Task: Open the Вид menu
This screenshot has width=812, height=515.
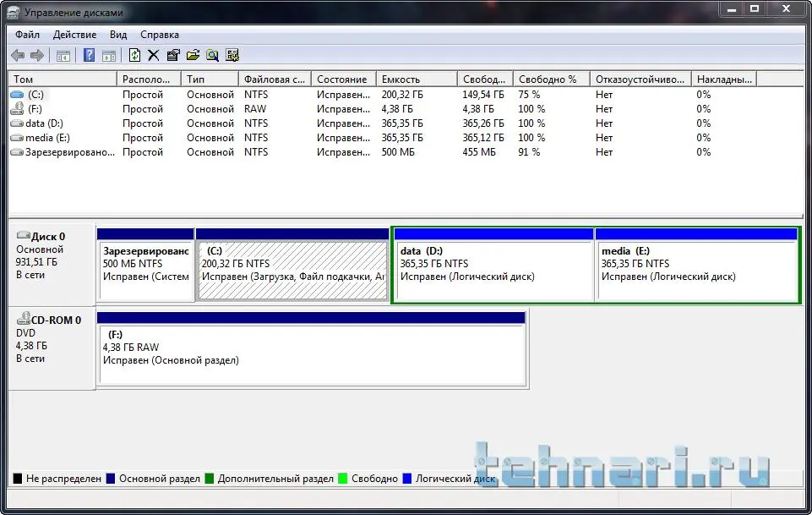Action: point(118,35)
